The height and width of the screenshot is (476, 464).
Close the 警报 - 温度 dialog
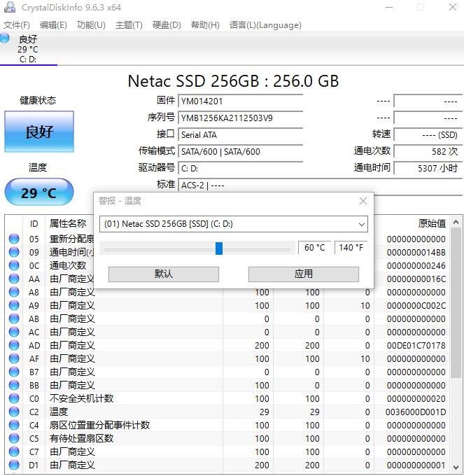pyautogui.click(x=363, y=201)
